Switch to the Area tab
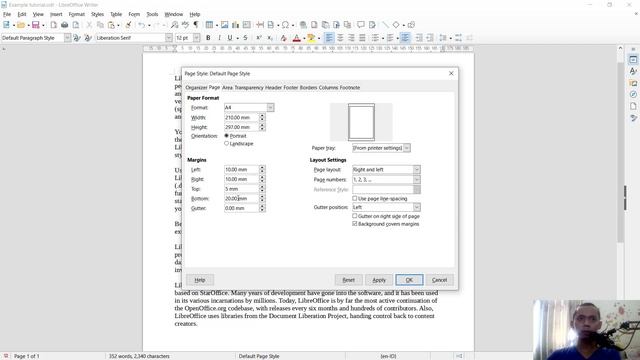 tap(227, 87)
